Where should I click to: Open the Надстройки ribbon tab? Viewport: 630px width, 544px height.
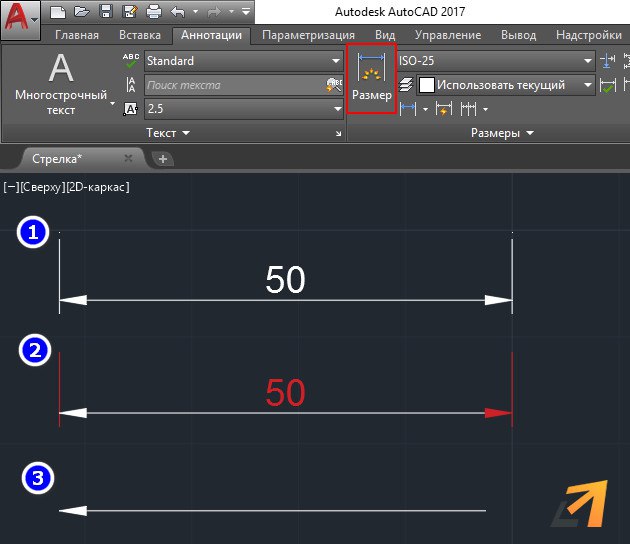click(x=589, y=35)
